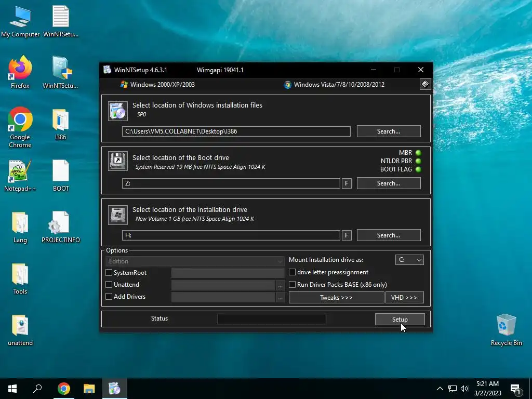Select the WinNTSetup application shortcut icon
The width and height of the screenshot is (532, 399).
click(61, 72)
